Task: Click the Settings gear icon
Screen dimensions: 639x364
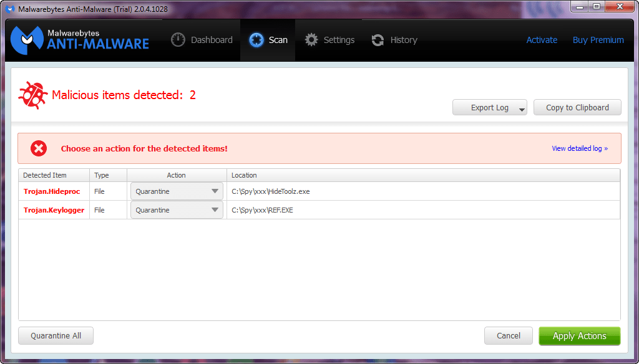Action: [x=311, y=40]
